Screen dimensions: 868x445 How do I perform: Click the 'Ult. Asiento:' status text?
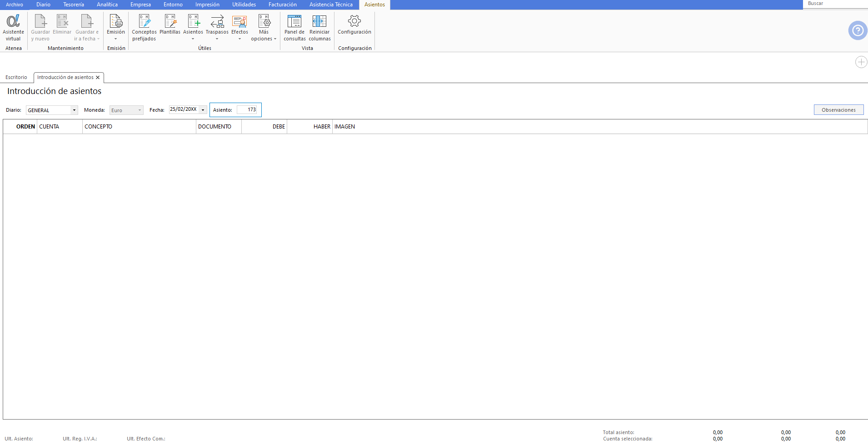[x=19, y=439]
